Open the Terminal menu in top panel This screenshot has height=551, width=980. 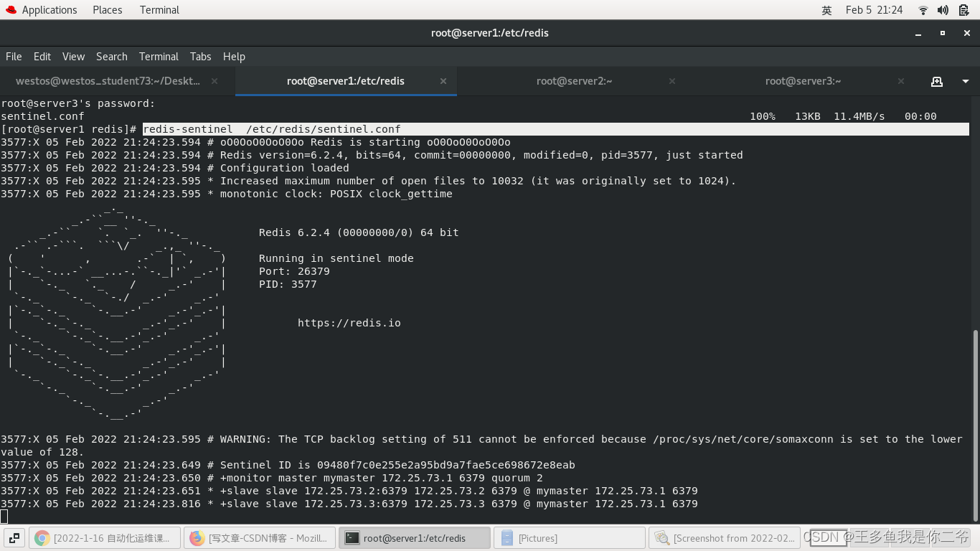point(159,10)
